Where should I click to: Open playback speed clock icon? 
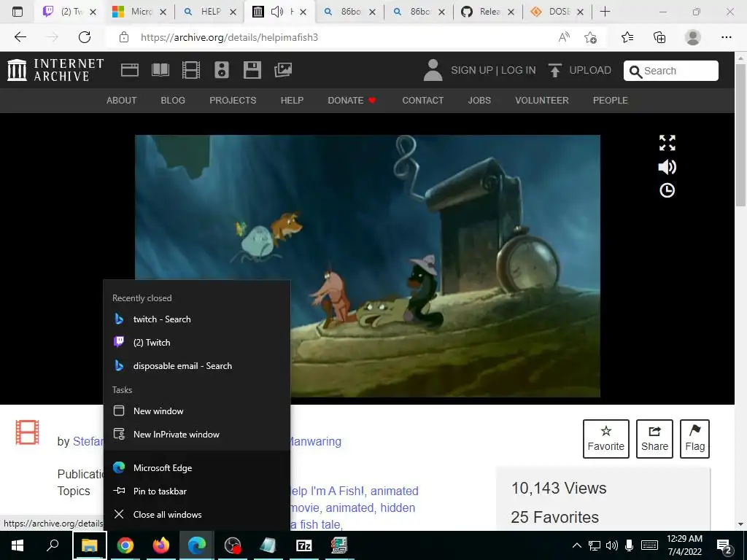[667, 190]
